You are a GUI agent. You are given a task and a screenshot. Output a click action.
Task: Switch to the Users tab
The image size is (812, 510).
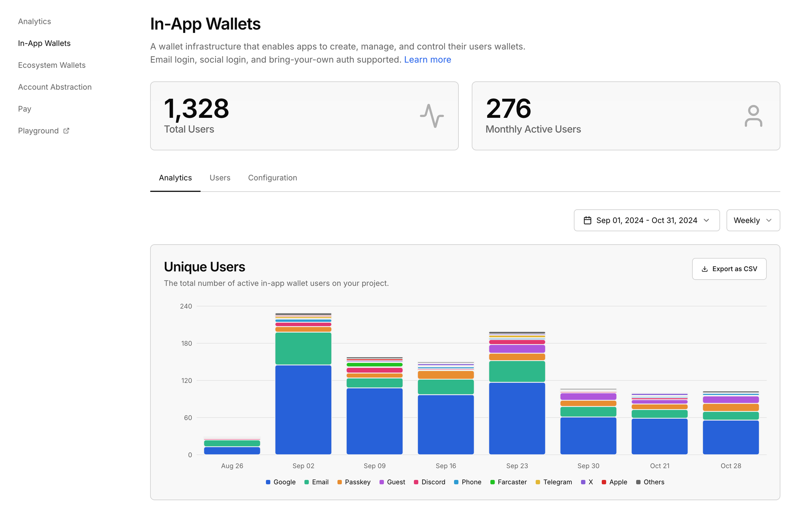(x=220, y=178)
